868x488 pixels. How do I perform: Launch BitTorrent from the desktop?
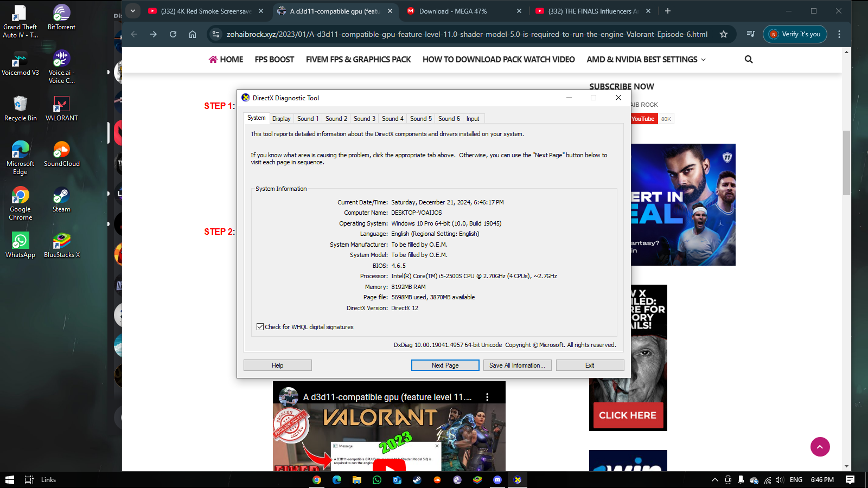pos(61,18)
